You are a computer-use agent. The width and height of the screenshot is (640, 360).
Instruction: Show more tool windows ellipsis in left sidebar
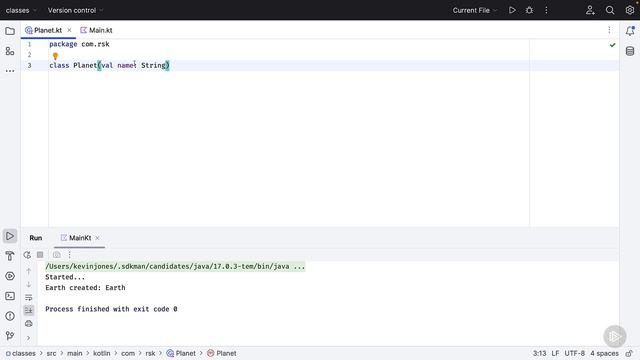(10, 71)
